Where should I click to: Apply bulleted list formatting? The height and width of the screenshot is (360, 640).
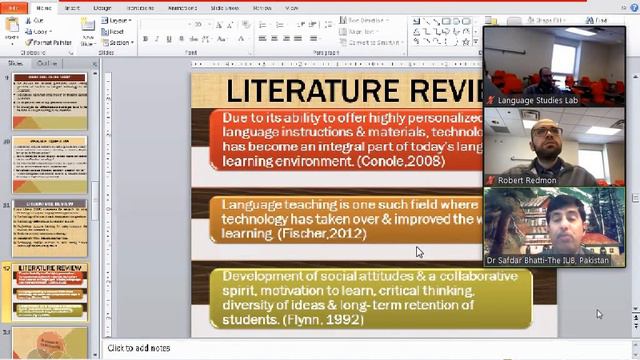[263, 25]
